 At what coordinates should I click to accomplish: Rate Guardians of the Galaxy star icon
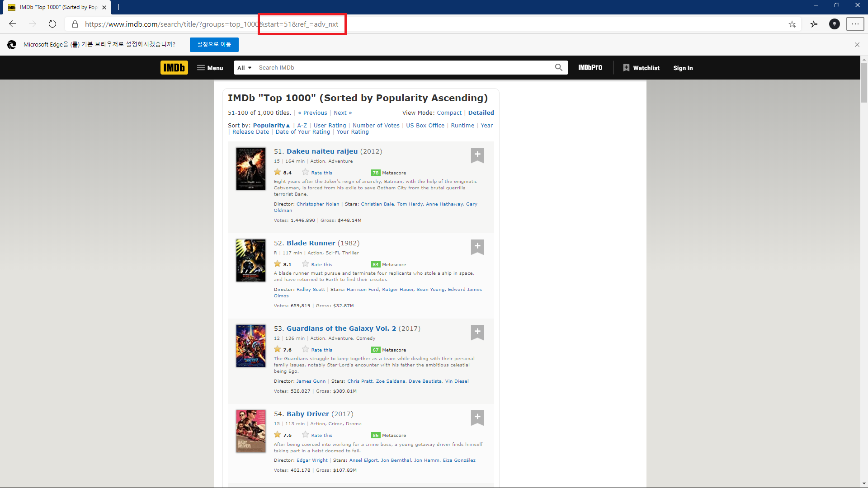tap(306, 349)
